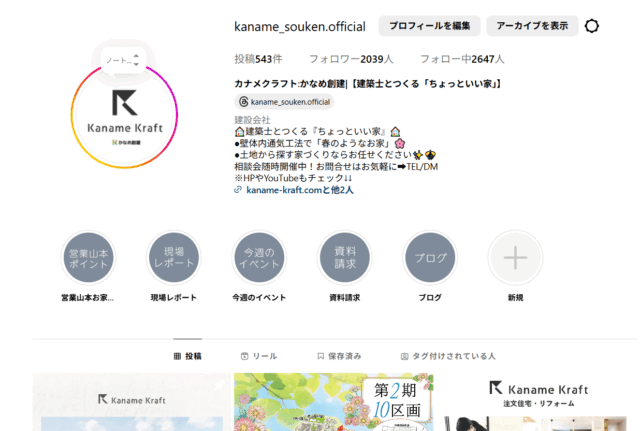Open kaname-kraft.com link in bio
The width and height of the screenshot is (640, 431).
pyautogui.click(x=300, y=190)
